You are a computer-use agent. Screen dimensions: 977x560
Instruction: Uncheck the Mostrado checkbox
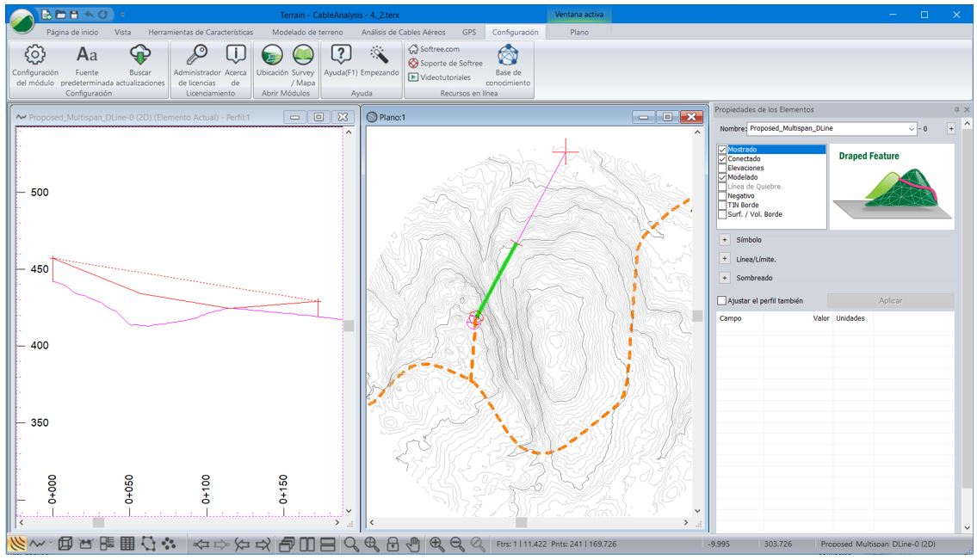click(x=722, y=150)
